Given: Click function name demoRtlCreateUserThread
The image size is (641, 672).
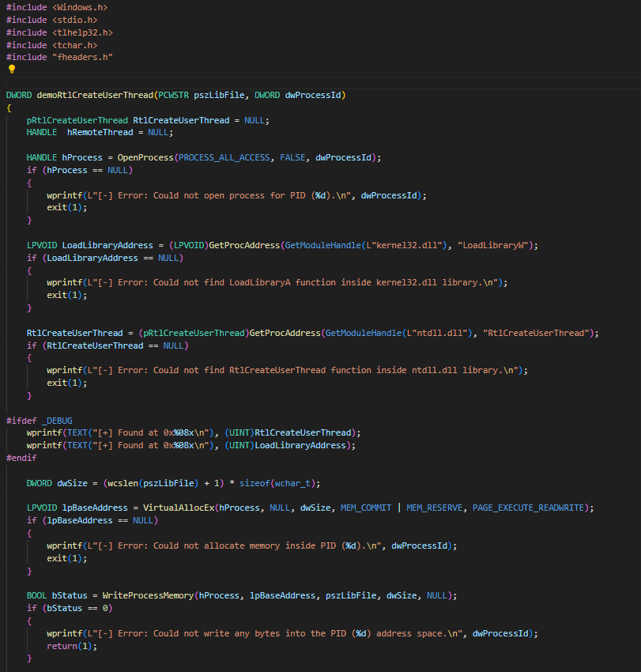Looking at the screenshot, I should 95,95.
